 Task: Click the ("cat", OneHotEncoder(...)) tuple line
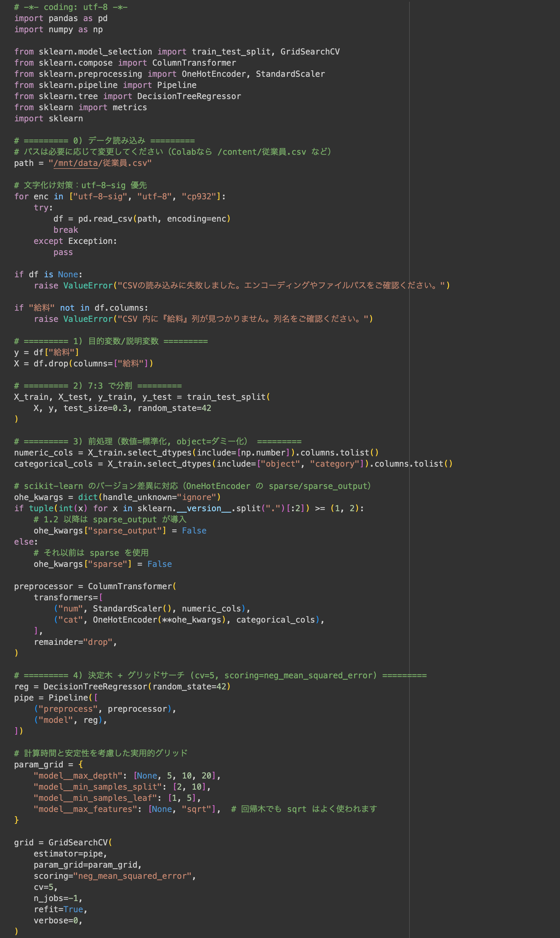tap(186, 620)
